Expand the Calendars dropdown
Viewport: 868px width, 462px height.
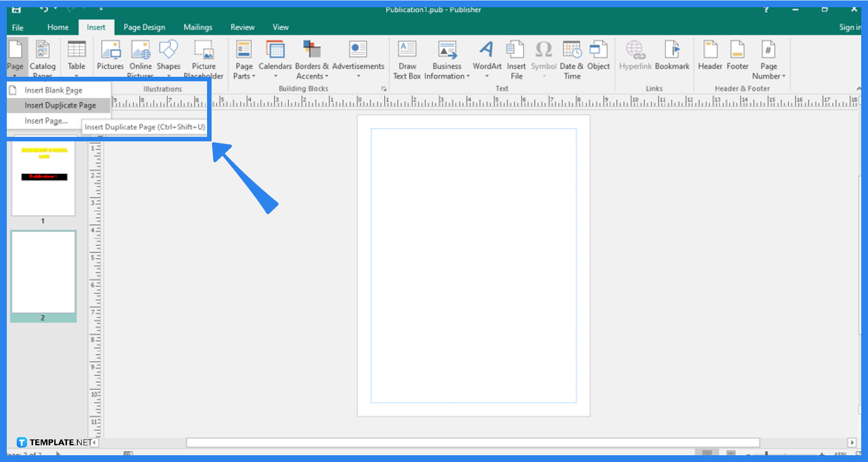coord(275,77)
